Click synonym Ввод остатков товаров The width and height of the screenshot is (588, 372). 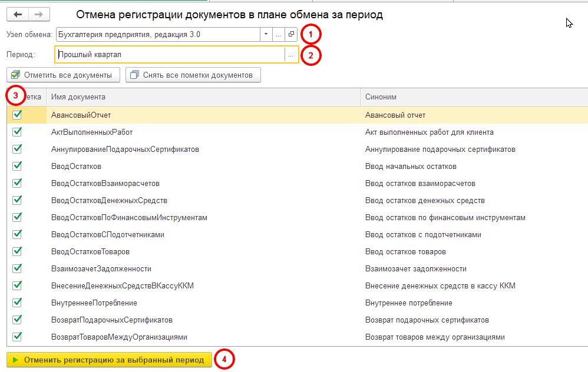(x=405, y=252)
